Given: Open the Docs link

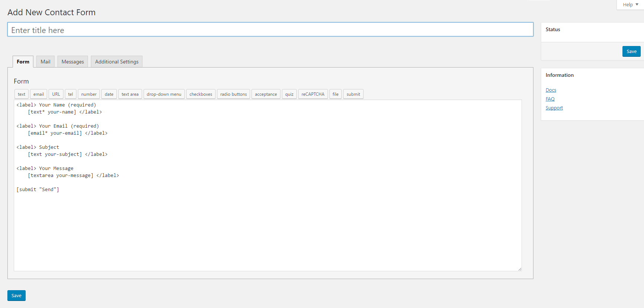Looking at the screenshot, I should click(x=551, y=90).
